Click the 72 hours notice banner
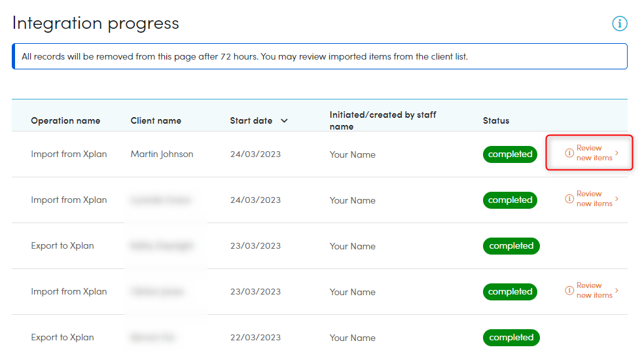Screen dimensions: 644x358 pos(319,56)
